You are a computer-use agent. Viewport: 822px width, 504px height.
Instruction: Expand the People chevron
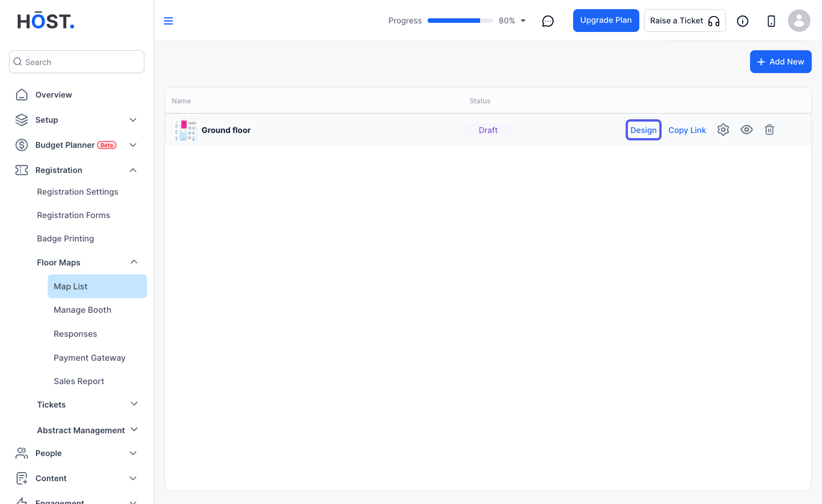(x=133, y=453)
